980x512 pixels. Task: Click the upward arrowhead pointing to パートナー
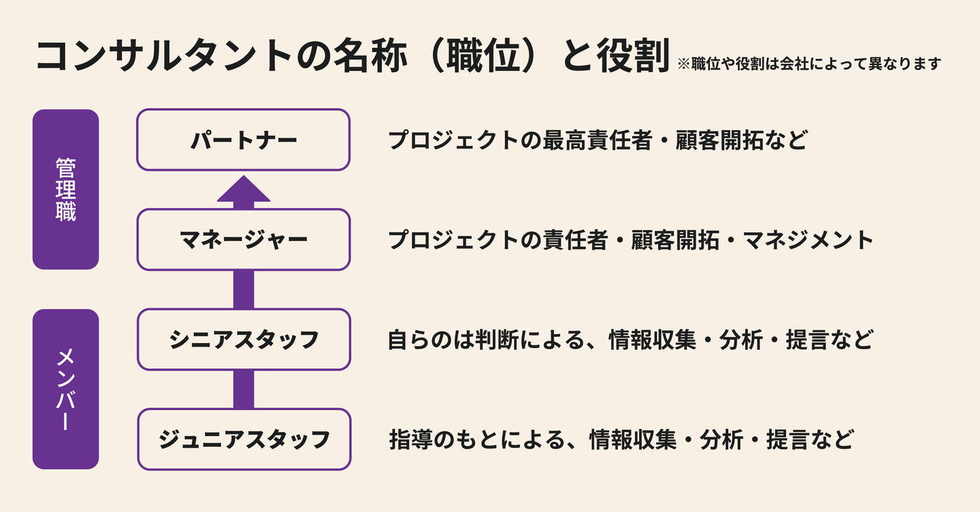[244, 190]
